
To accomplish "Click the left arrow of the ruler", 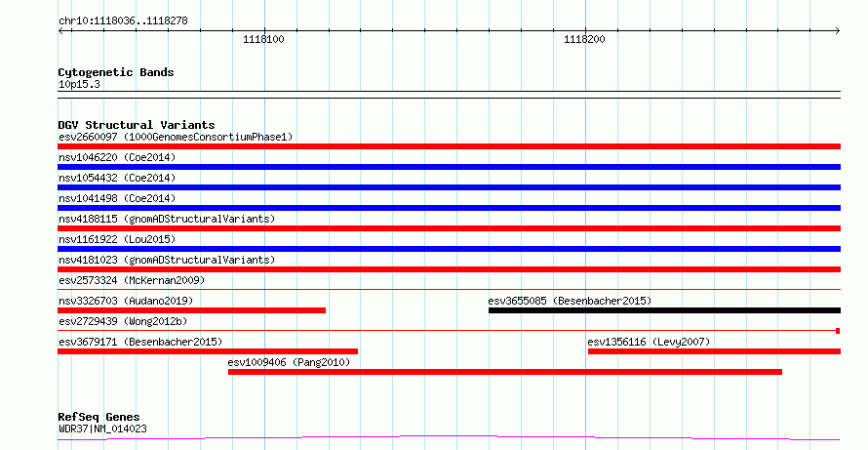I will (60, 31).
